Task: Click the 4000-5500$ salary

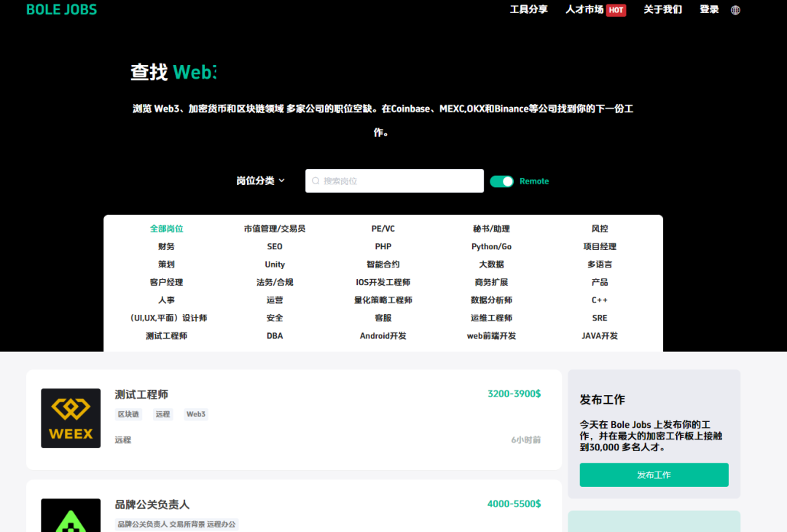Action: (x=514, y=504)
